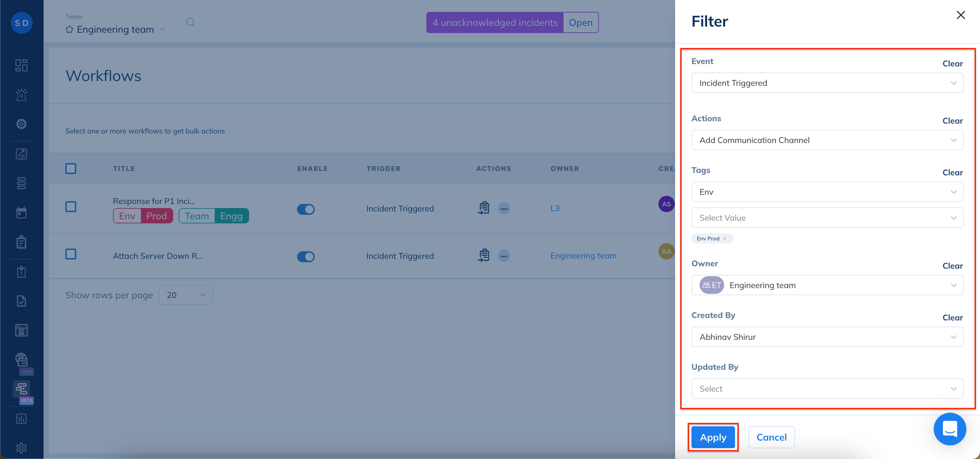Open the Actions dropdown showing Add Communication Channel
Image resolution: width=980 pixels, height=459 pixels.
[827, 140]
